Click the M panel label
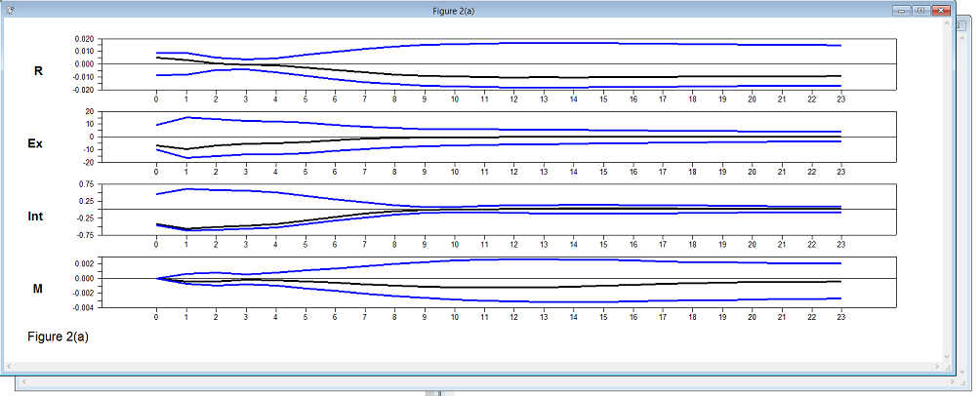Viewport: 980px width, 396px height. [38, 288]
